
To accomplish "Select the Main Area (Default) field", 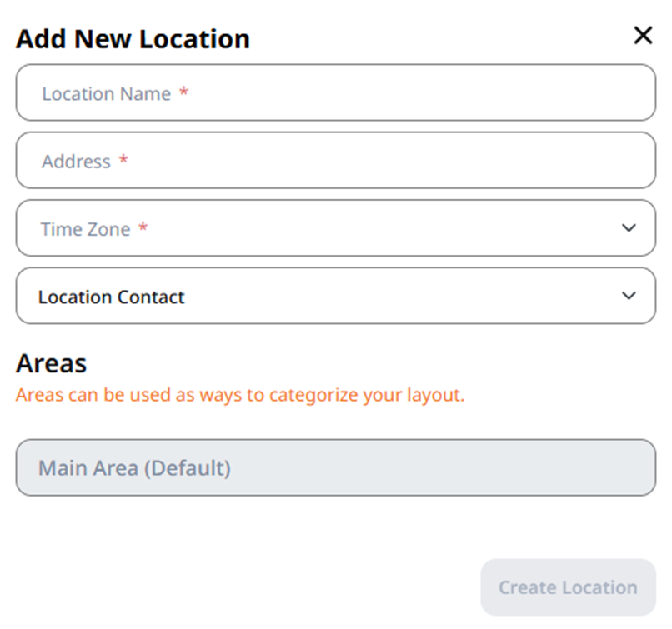I will pyautogui.click(x=335, y=467).
